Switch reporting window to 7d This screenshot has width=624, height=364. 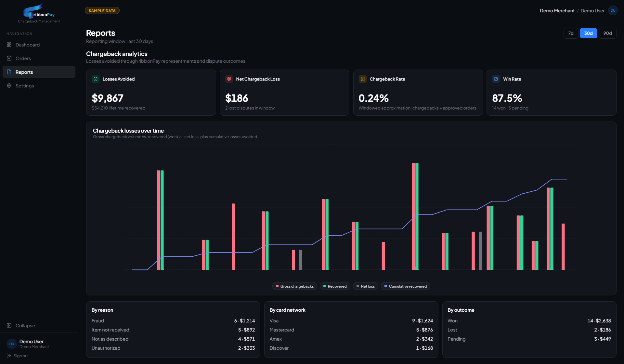click(571, 33)
